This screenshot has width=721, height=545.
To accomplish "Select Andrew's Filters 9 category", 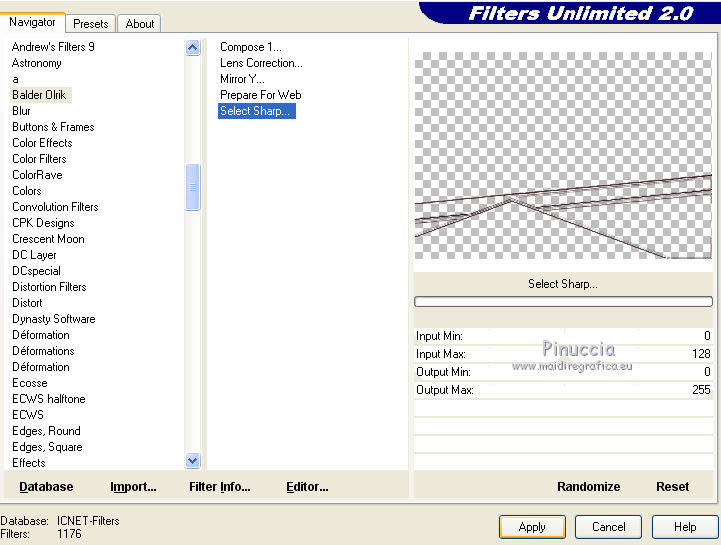I will tap(53, 47).
